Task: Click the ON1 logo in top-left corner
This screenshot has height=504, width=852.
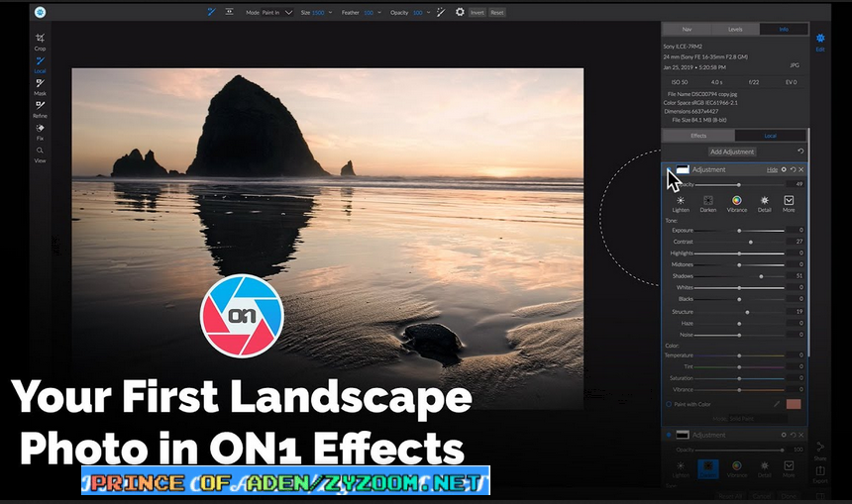Action: 40,12
